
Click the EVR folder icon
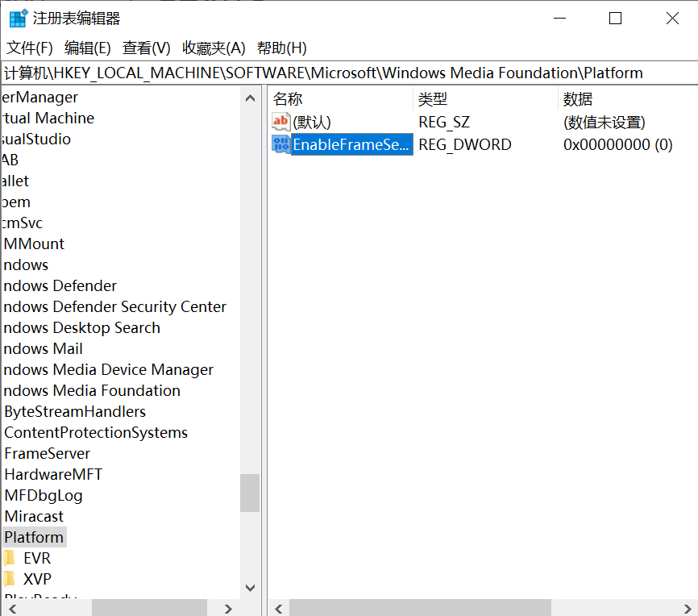(x=10, y=558)
